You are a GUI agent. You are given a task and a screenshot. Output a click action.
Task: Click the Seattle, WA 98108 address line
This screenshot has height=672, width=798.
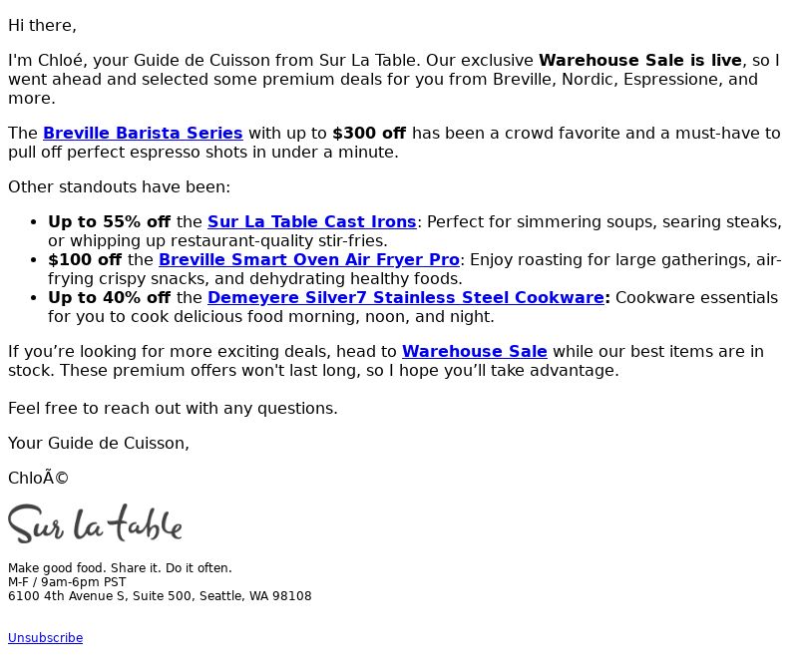(x=160, y=595)
